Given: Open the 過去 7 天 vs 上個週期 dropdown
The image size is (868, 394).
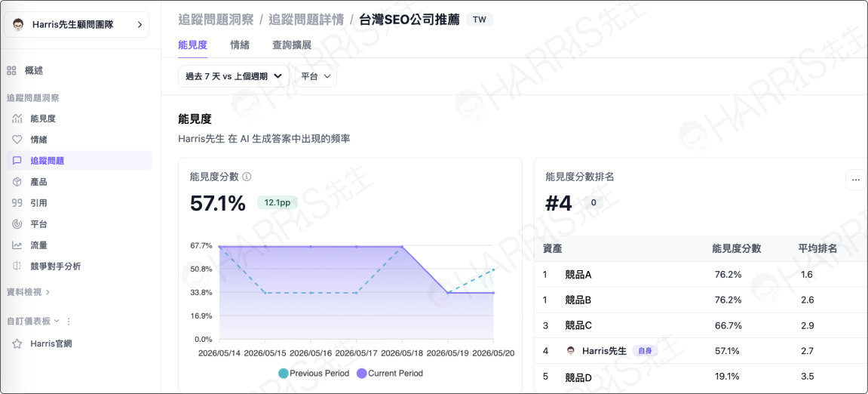Looking at the screenshot, I should pos(233,76).
